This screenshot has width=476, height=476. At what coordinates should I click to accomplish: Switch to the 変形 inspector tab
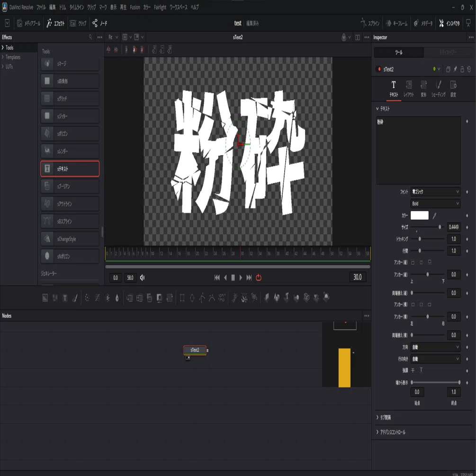[423, 89]
